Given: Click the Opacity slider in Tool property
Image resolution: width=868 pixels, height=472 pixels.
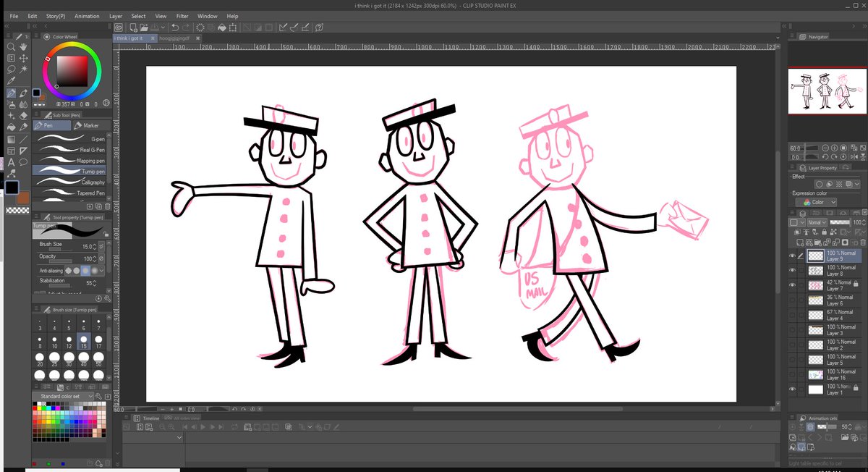Looking at the screenshot, I should [60, 261].
